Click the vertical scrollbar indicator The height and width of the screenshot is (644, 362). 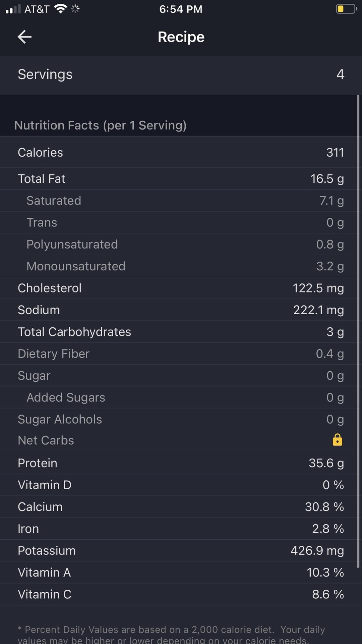point(358,331)
